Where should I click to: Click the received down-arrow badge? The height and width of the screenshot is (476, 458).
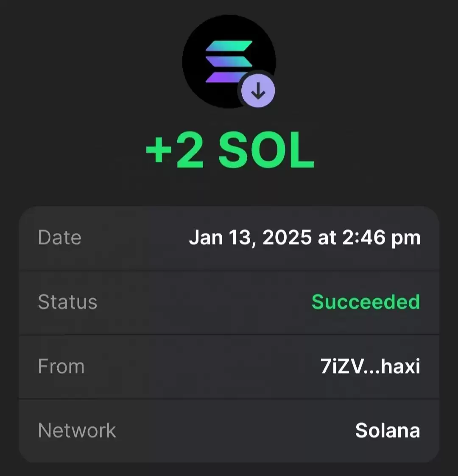click(258, 91)
